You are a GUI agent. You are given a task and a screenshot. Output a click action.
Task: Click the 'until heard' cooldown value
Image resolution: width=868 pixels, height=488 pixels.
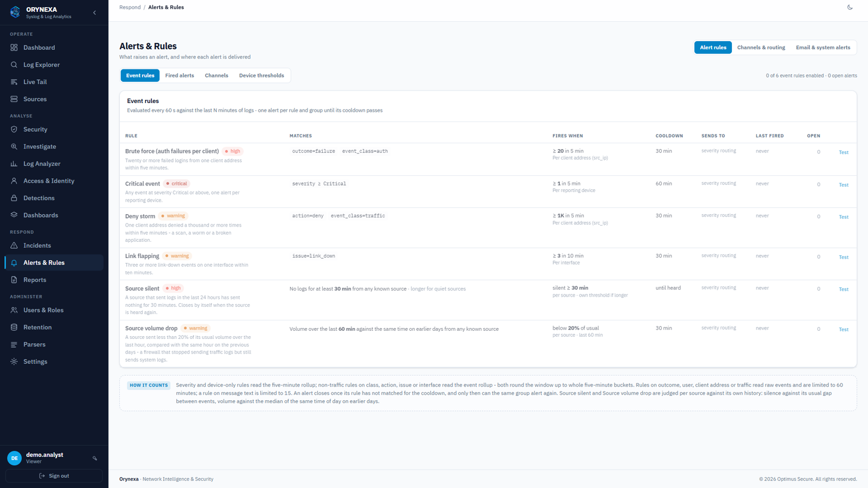click(668, 288)
